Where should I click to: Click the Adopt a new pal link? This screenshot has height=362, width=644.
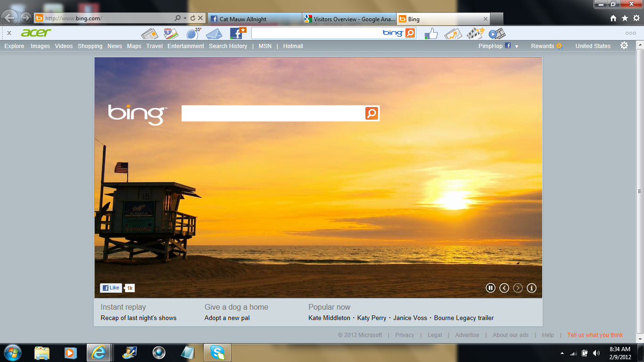click(227, 318)
